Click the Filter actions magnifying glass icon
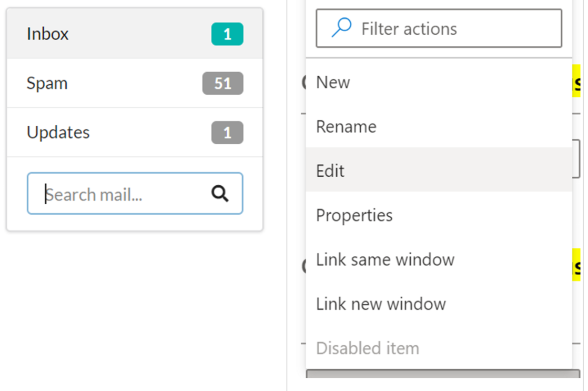 [342, 28]
